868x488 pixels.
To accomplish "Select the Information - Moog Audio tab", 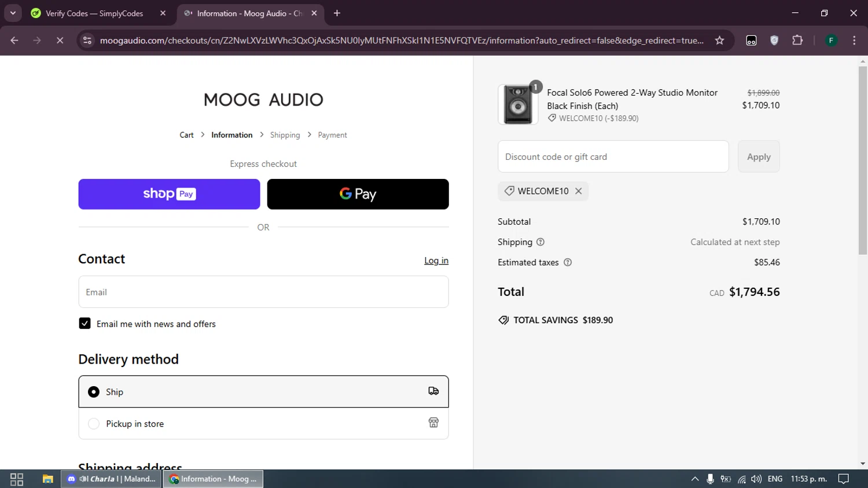I will [x=250, y=13].
